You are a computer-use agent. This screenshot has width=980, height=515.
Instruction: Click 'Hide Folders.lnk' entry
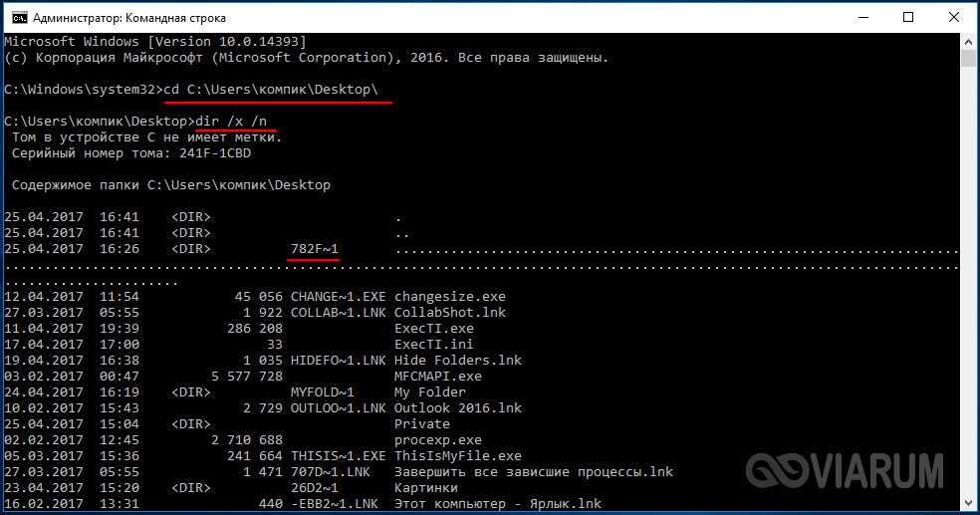[x=458, y=361]
